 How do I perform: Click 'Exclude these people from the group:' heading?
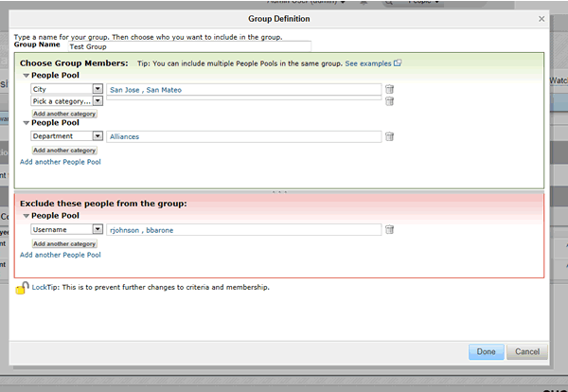tap(103, 204)
